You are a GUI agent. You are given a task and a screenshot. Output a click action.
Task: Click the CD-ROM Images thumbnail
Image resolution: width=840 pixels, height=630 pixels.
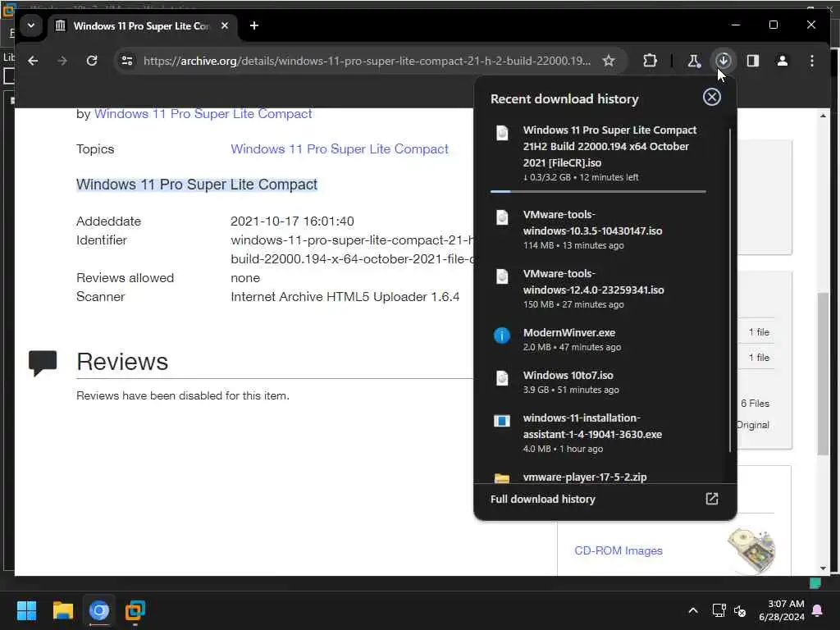pyautogui.click(x=751, y=550)
